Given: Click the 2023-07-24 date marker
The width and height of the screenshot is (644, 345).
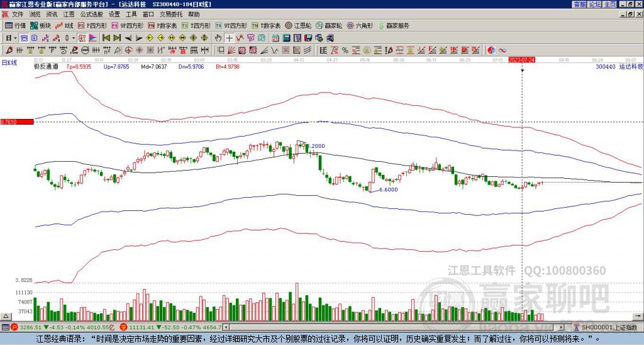Looking at the screenshot, I should [x=521, y=60].
